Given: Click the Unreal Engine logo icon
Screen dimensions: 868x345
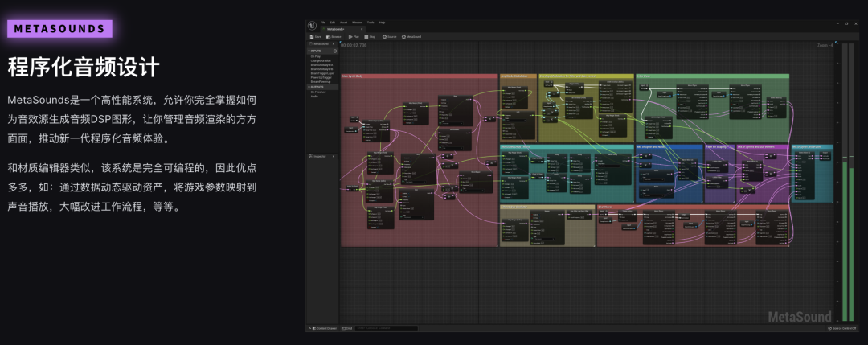Looking at the screenshot, I should [x=312, y=26].
